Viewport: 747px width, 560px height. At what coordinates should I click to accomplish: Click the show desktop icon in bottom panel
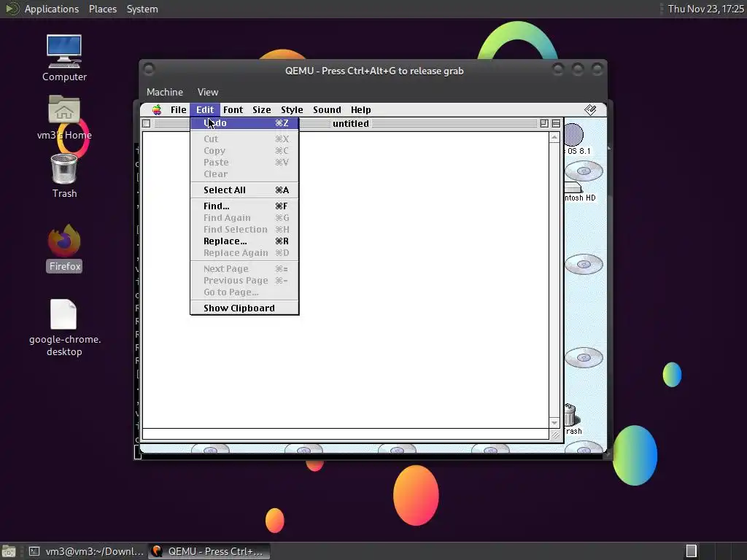pos(9,551)
